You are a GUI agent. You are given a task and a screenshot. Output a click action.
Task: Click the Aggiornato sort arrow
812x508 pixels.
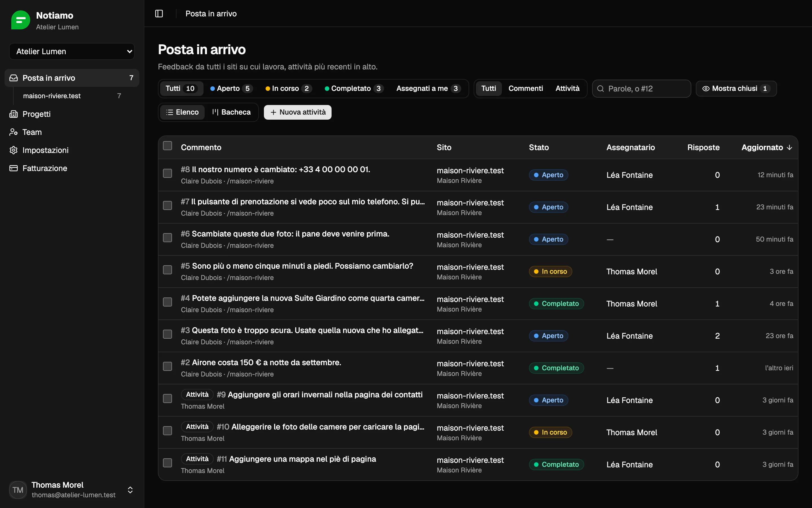coord(789,148)
